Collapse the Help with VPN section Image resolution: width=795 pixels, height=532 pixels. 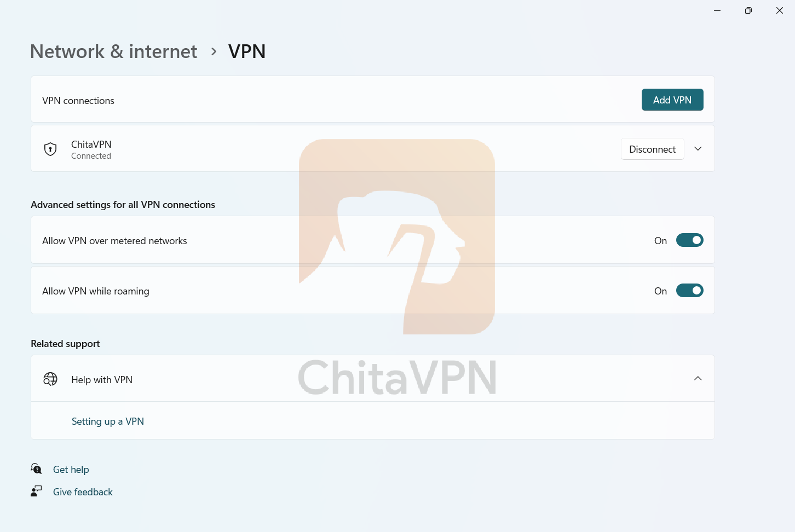click(698, 379)
